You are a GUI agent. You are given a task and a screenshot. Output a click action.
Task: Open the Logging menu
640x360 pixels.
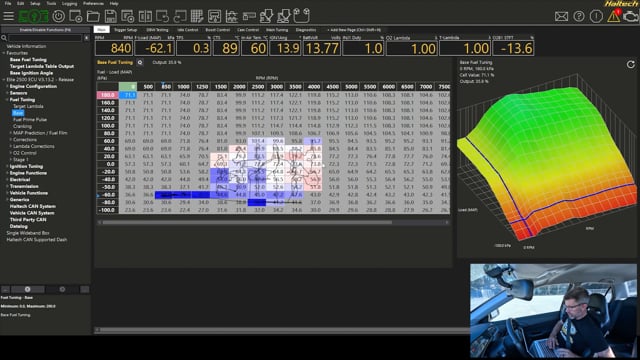coord(69,3)
